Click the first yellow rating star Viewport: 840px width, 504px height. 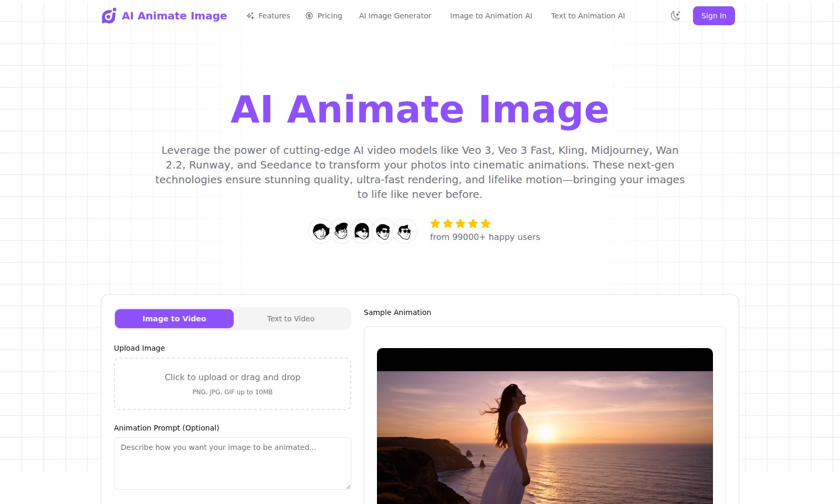[x=435, y=224]
